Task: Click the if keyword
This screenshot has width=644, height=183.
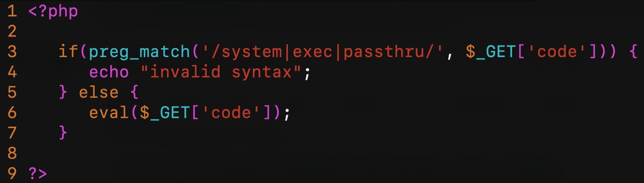Action: click(x=68, y=51)
